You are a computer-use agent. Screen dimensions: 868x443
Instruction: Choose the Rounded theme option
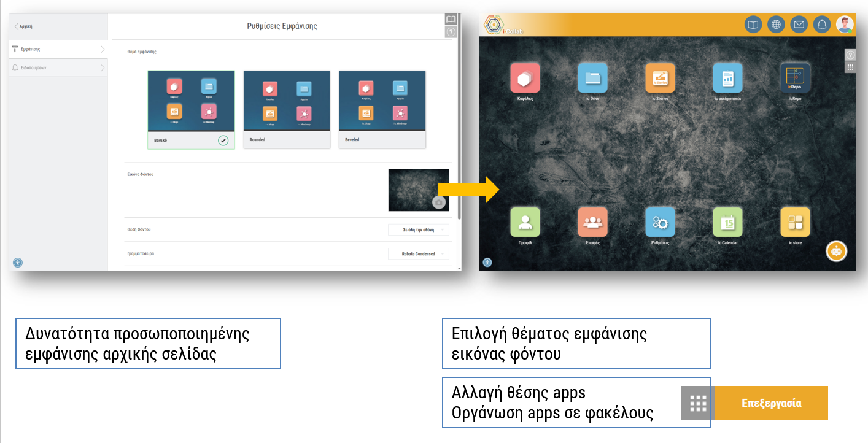[x=287, y=109]
